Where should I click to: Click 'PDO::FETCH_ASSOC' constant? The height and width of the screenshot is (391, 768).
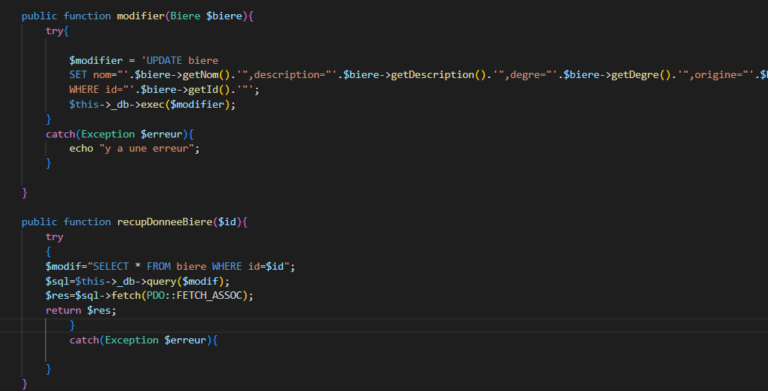(194, 295)
